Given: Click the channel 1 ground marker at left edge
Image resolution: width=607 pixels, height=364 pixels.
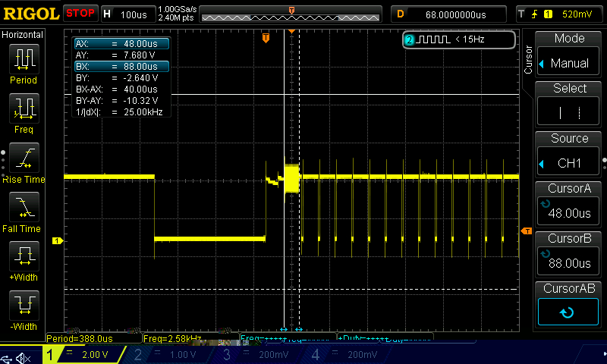Looking at the screenshot, I should pyautogui.click(x=58, y=241).
